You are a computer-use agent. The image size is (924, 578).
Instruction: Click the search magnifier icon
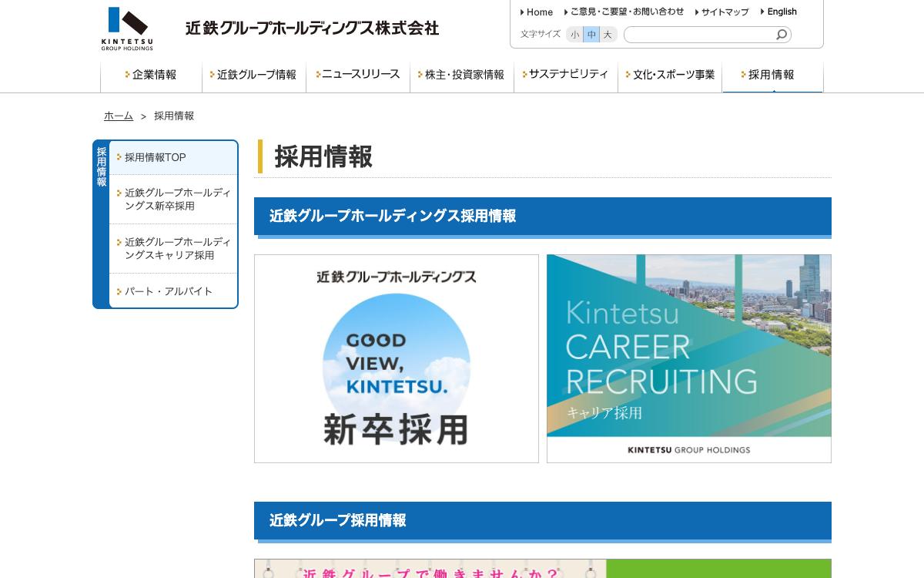click(781, 35)
